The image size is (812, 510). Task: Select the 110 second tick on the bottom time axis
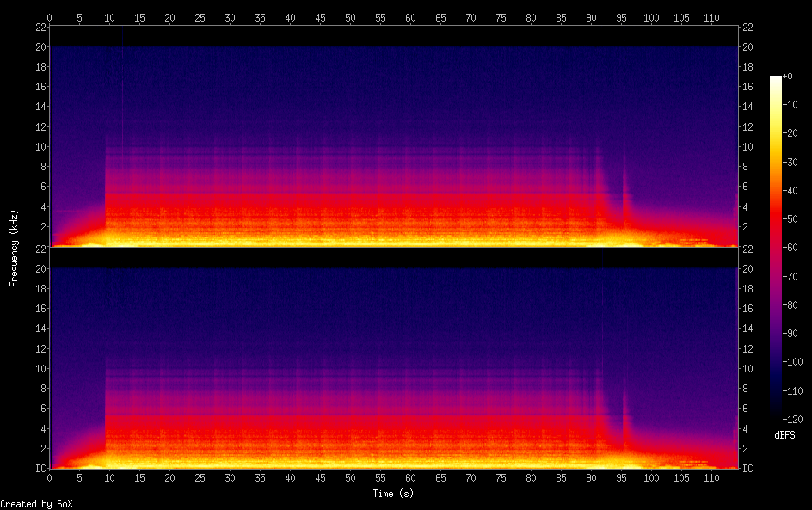tap(710, 478)
